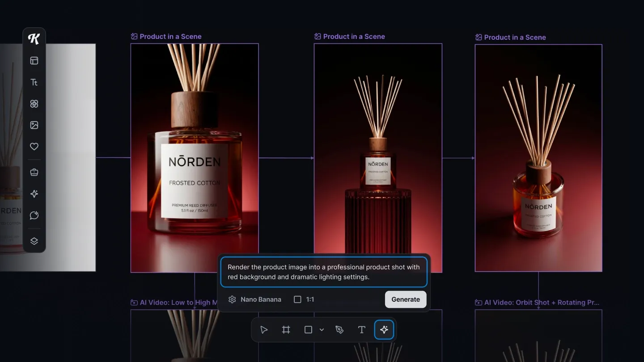Select the rectangle shape tool
The image size is (644, 362).
pyautogui.click(x=308, y=330)
